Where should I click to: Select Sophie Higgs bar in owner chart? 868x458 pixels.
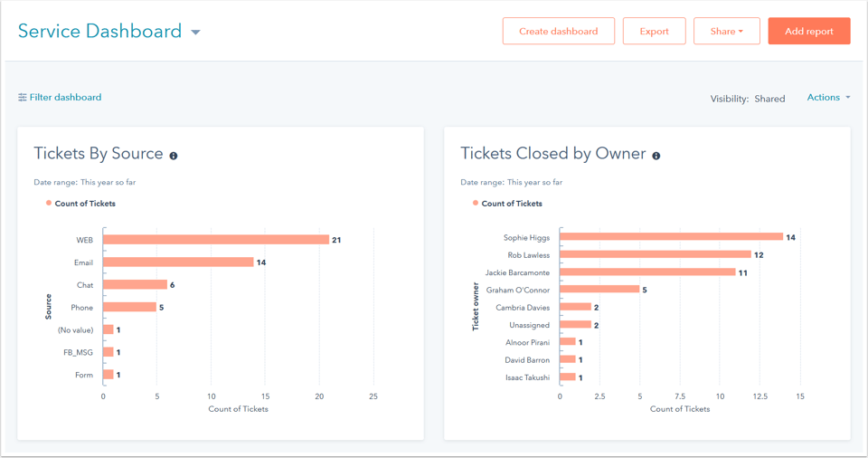click(x=671, y=237)
